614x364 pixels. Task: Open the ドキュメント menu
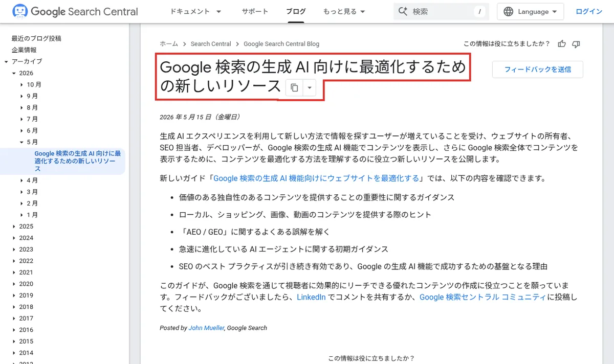pyautogui.click(x=195, y=11)
